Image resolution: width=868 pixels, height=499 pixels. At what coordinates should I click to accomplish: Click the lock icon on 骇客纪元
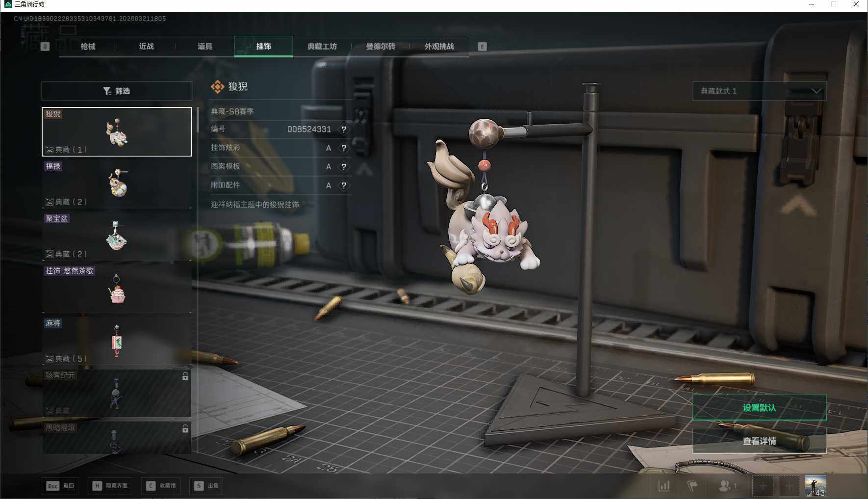[185, 376]
